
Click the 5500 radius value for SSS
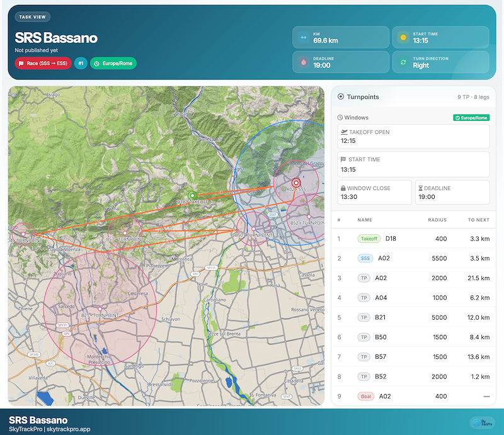[x=439, y=258]
